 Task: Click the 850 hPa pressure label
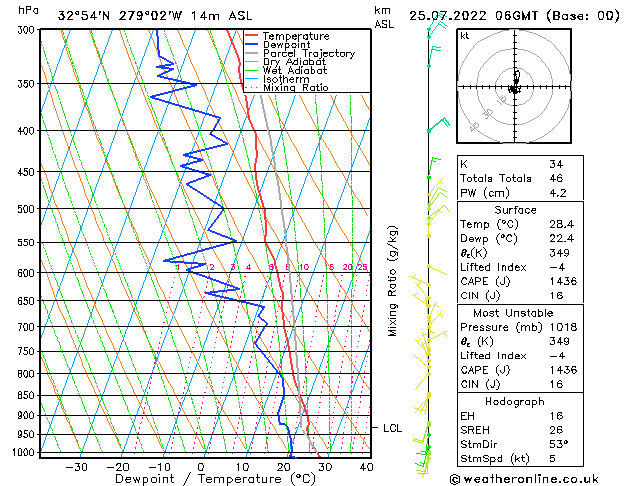pos(28,395)
